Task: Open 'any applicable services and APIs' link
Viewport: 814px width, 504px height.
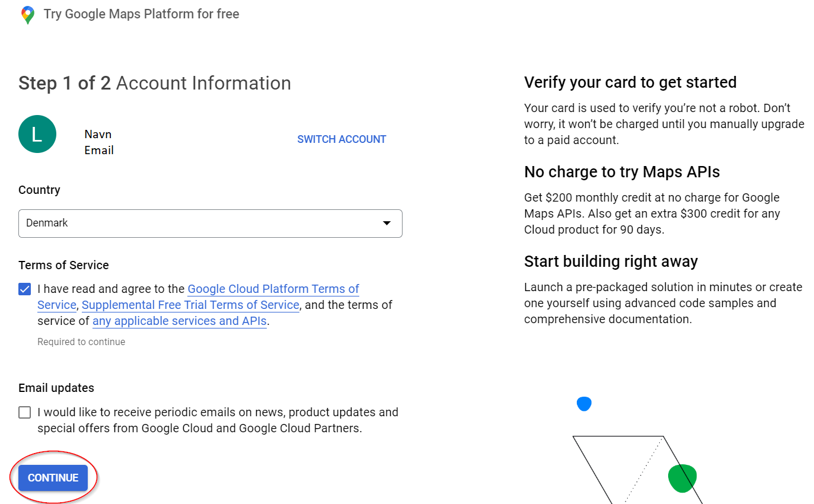Action: click(x=180, y=321)
